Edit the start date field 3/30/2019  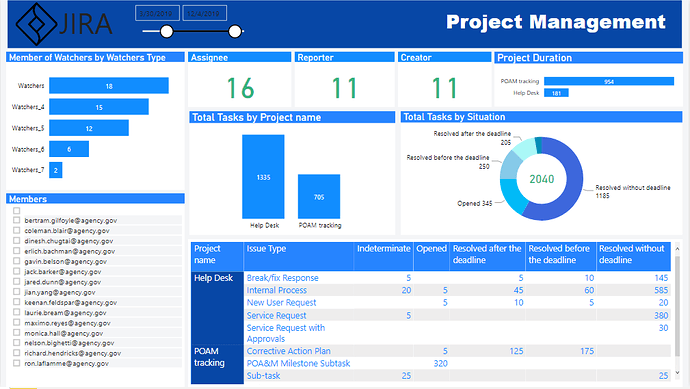click(157, 13)
